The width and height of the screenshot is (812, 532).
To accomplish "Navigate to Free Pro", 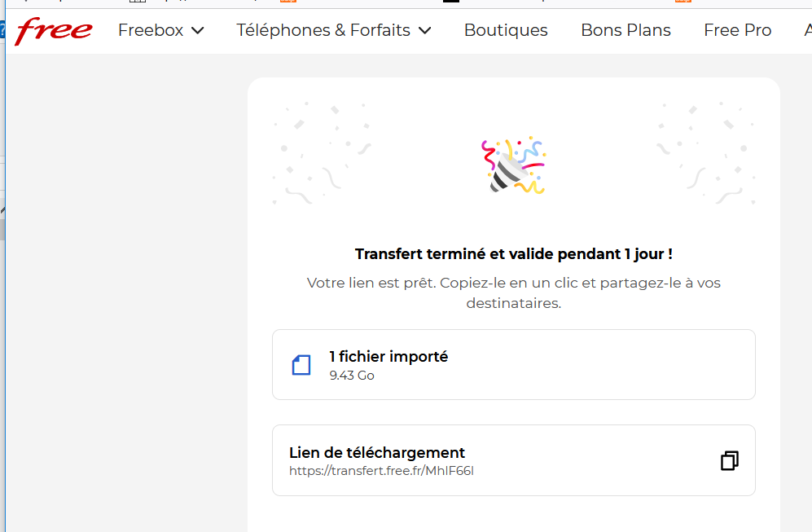I will pyautogui.click(x=737, y=30).
